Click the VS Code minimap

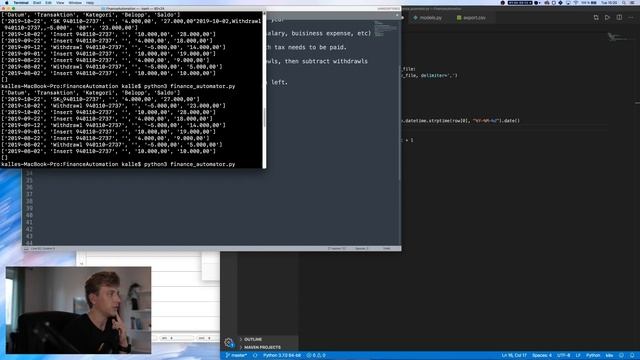(x=621, y=38)
